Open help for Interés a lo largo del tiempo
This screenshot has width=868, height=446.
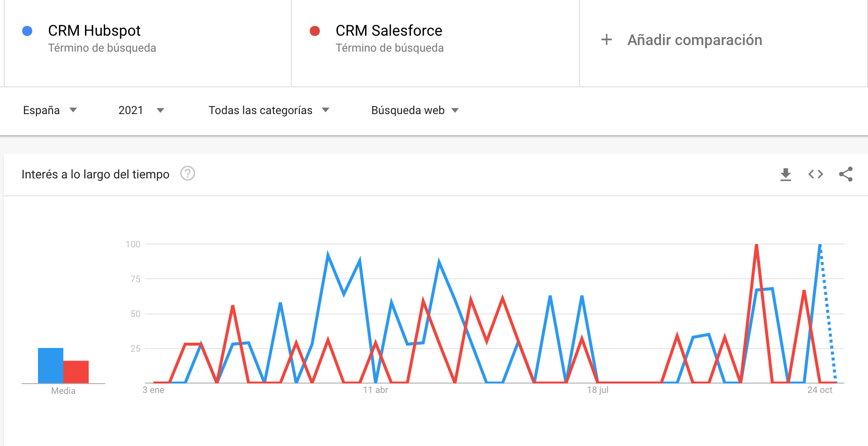click(x=188, y=174)
